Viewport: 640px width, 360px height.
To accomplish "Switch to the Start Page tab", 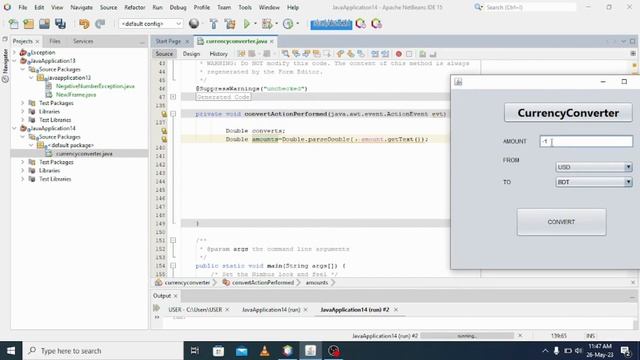I will pyautogui.click(x=168, y=41).
